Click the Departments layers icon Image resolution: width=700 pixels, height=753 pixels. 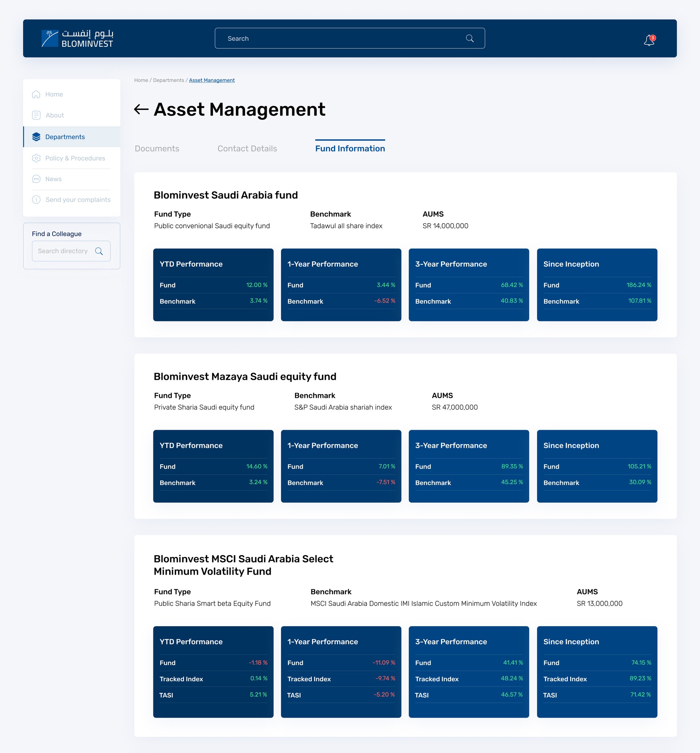(36, 137)
